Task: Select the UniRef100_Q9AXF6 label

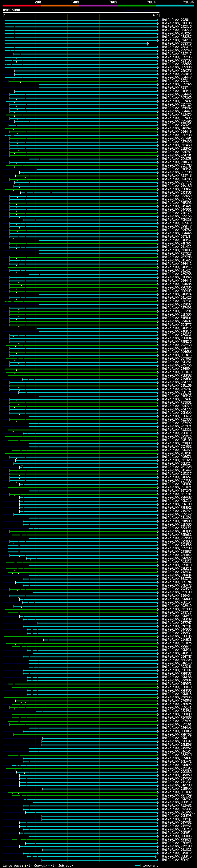Action: 176,71
